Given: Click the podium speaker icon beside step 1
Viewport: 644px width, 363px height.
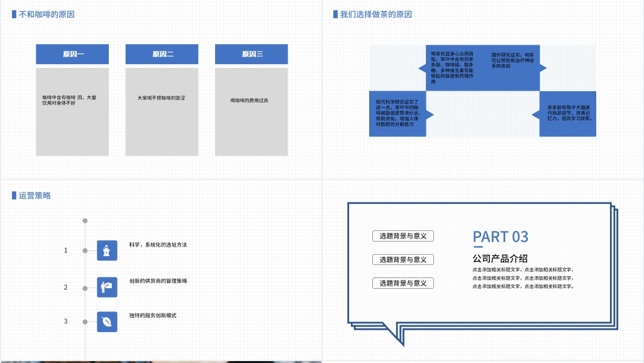Looking at the screenshot, I should pos(107,250).
